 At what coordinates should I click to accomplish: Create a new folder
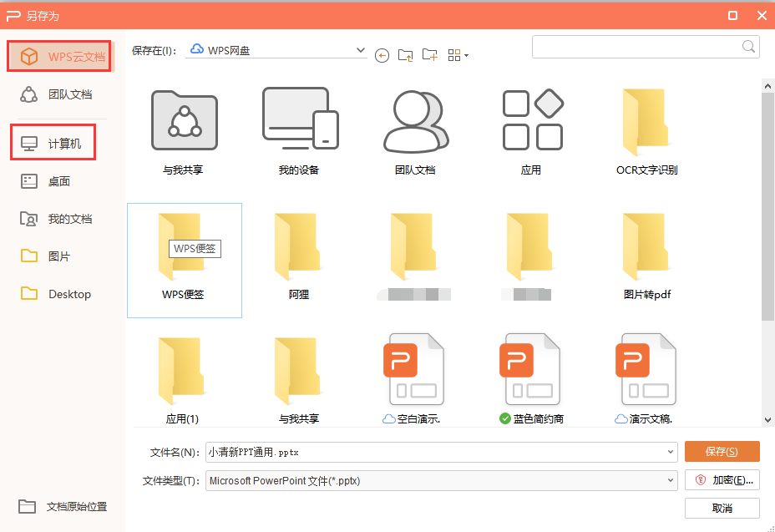tap(429, 55)
